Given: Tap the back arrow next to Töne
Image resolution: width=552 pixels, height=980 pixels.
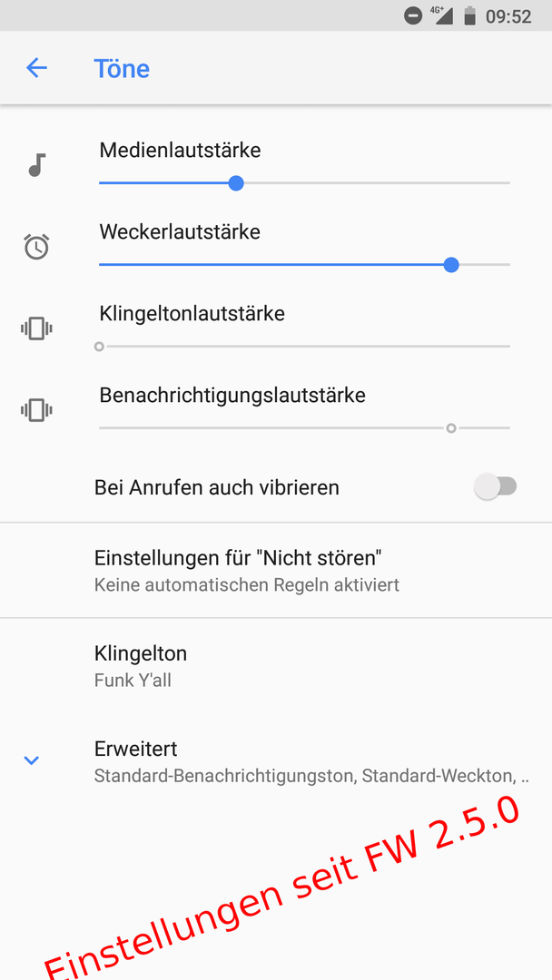Looking at the screenshot, I should pyautogui.click(x=36, y=67).
